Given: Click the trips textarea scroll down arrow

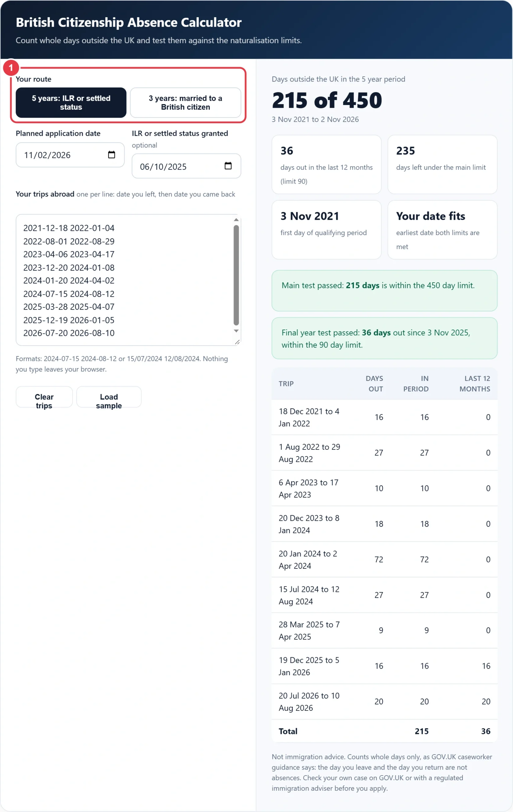Looking at the screenshot, I should click(236, 331).
